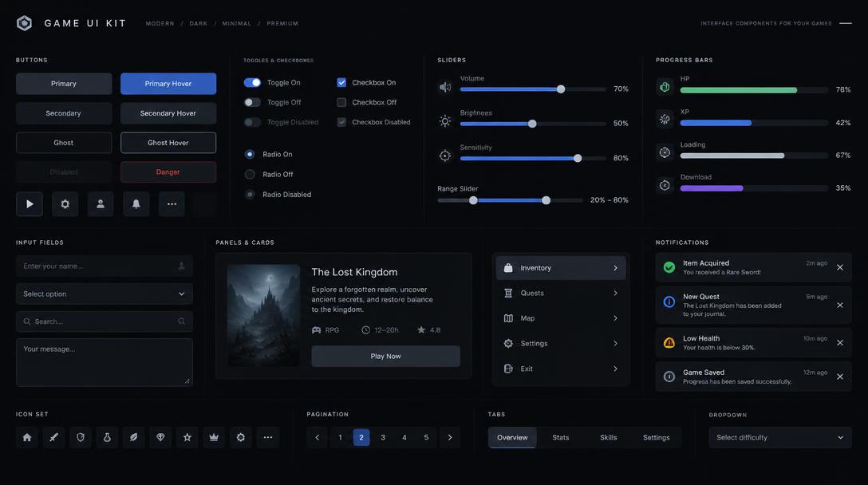Click the user profile icon button
The height and width of the screenshot is (485, 868).
tap(101, 203)
